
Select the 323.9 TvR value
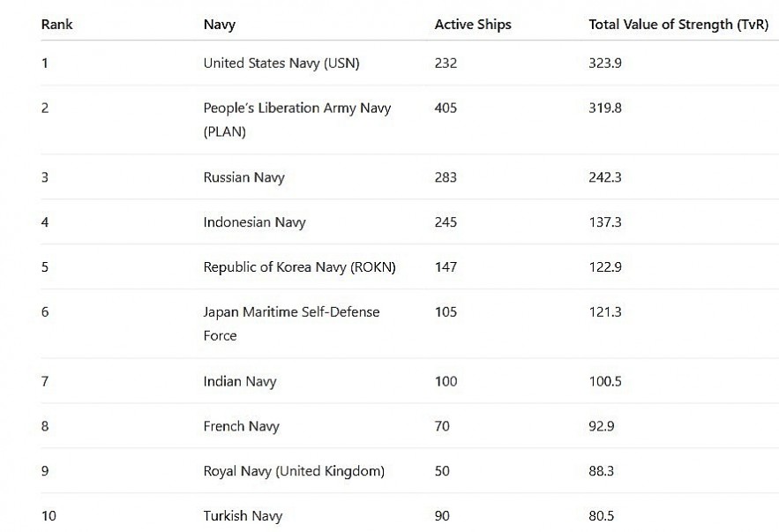point(605,63)
